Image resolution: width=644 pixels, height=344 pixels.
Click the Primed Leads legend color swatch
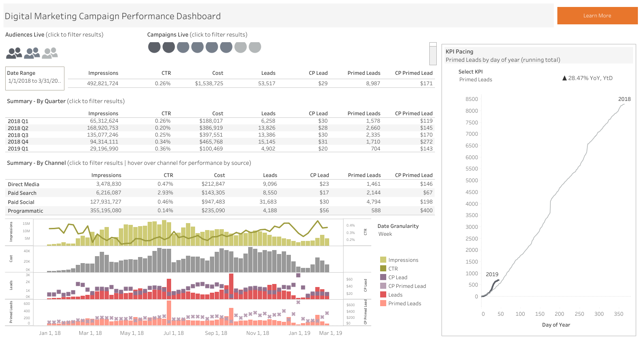383,304
